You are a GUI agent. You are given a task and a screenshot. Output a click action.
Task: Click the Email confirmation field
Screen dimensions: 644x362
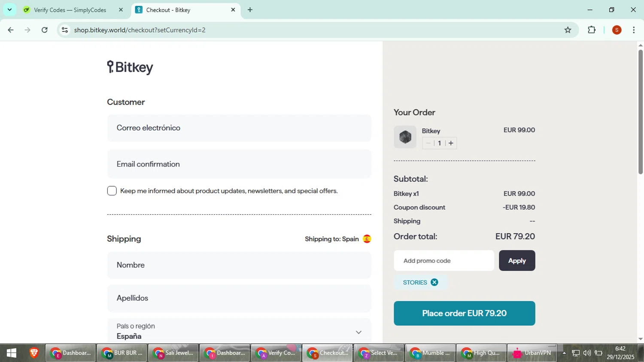pyautogui.click(x=239, y=164)
